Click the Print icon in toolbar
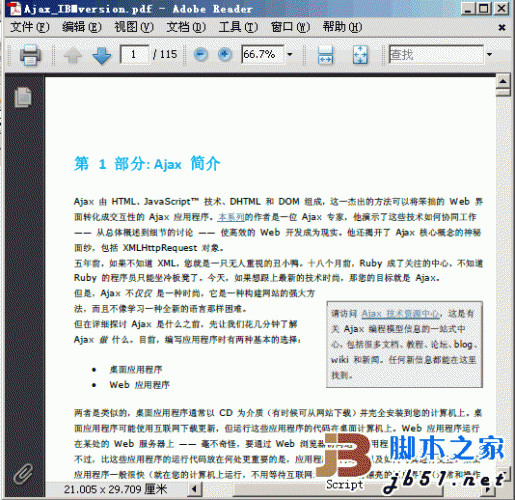Viewport: 515px width, 500px height. click(x=30, y=54)
